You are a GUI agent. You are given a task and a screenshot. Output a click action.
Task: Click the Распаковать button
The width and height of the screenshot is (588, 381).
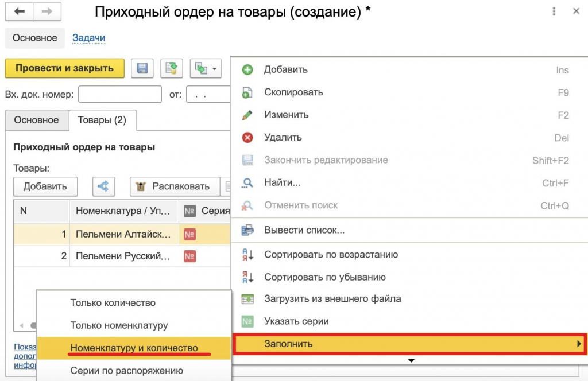click(175, 186)
